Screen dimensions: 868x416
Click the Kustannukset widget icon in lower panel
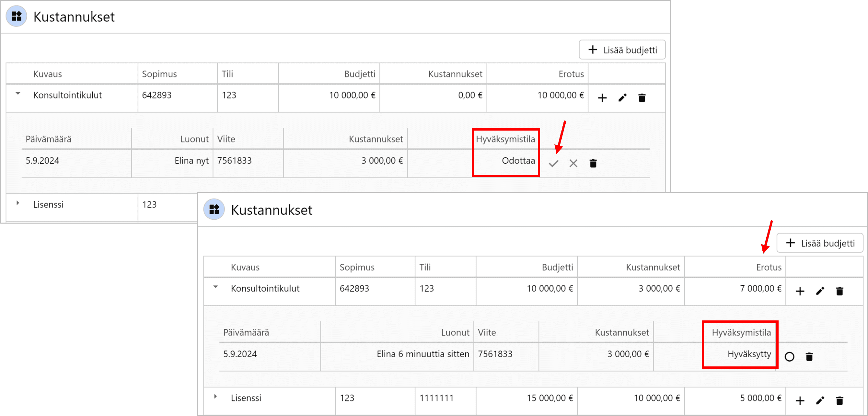point(214,210)
